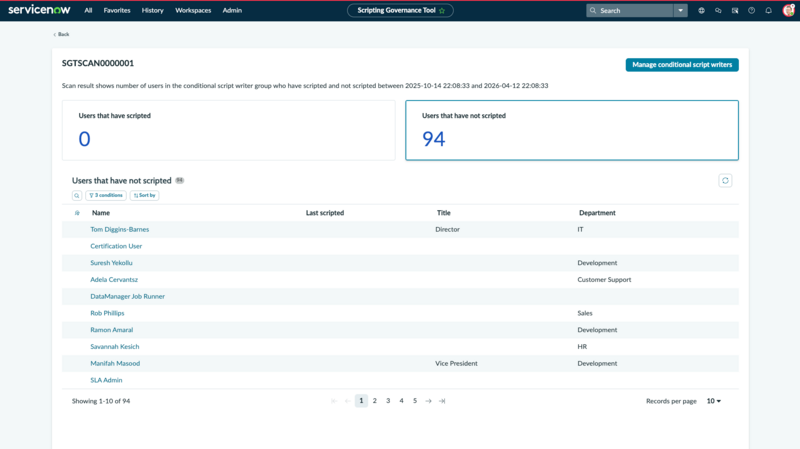This screenshot has height=449, width=800.
Task: Go Back to previous page
Action: [61, 34]
